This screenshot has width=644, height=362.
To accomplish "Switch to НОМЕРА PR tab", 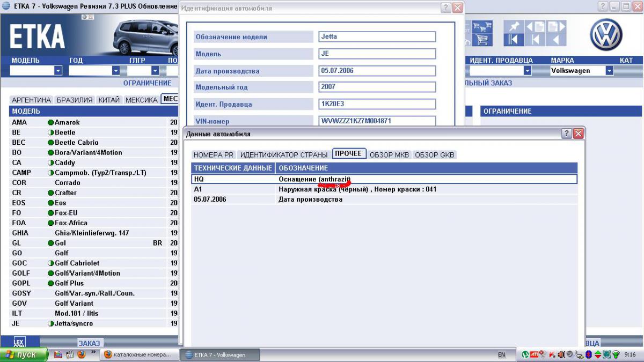I will pyautogui.click(x=214, y=154).
